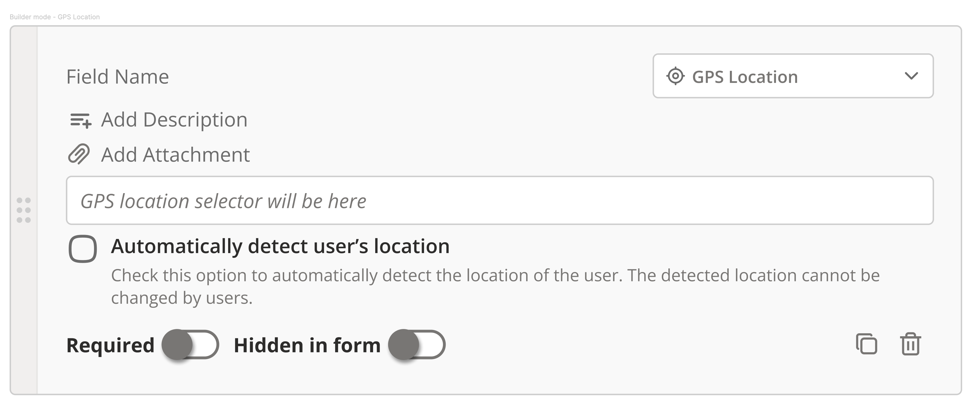Click the paperclip attachment icon
Image resolution: width=980 pixels, height=420 pixels.
(79, 154)
